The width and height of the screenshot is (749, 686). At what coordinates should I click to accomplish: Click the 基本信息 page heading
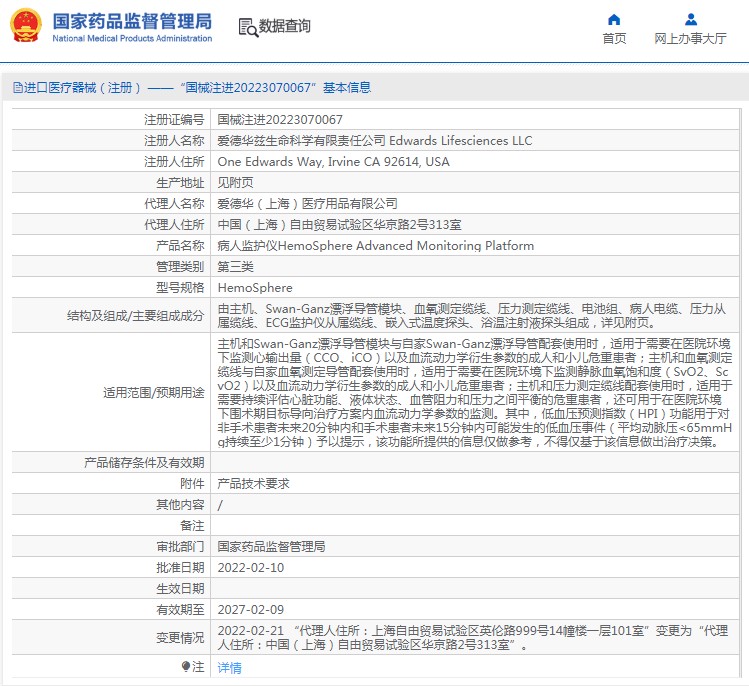347,87
